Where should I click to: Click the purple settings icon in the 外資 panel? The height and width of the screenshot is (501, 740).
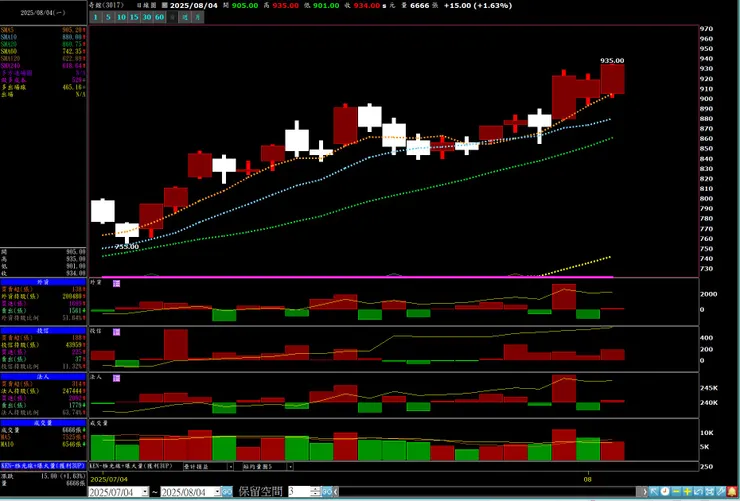coord(117,284)
